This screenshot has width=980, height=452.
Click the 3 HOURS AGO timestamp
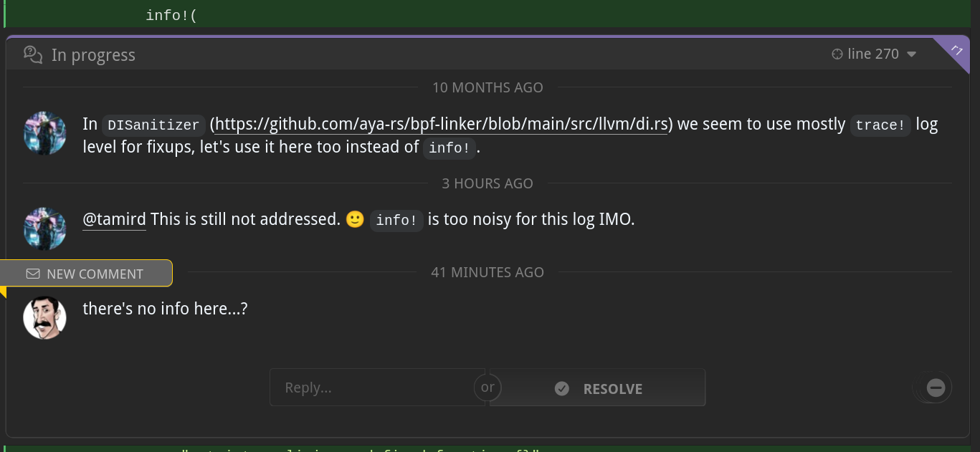tap(487, 183)
